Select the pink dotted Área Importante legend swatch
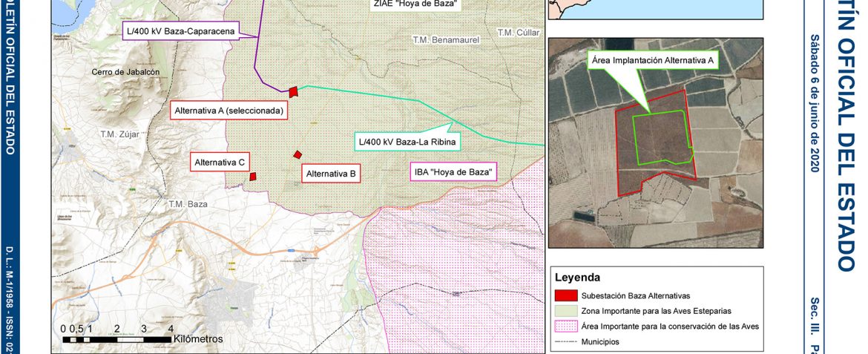The height and width of the screenshot is (354, 868). tap(565, 327)
